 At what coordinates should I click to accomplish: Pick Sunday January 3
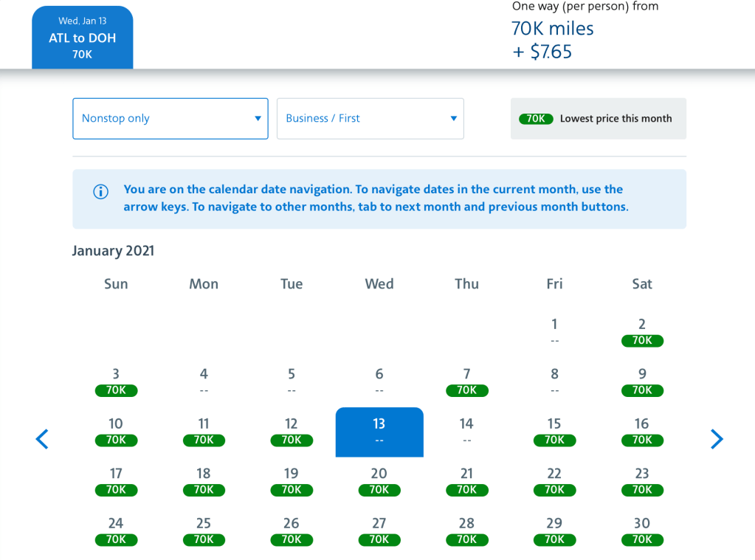click(116, 381)
